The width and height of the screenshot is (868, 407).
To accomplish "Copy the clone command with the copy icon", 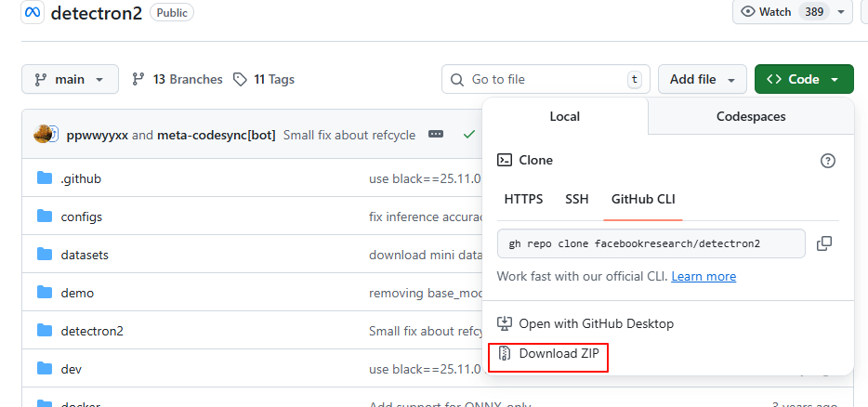I will tap(824, 243).
